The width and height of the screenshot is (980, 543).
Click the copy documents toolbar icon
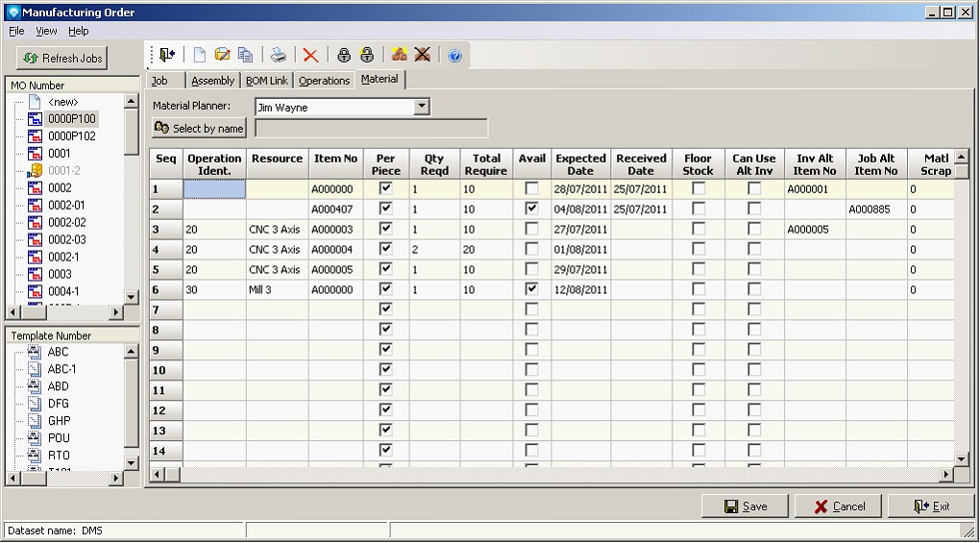tap(246, 56)
